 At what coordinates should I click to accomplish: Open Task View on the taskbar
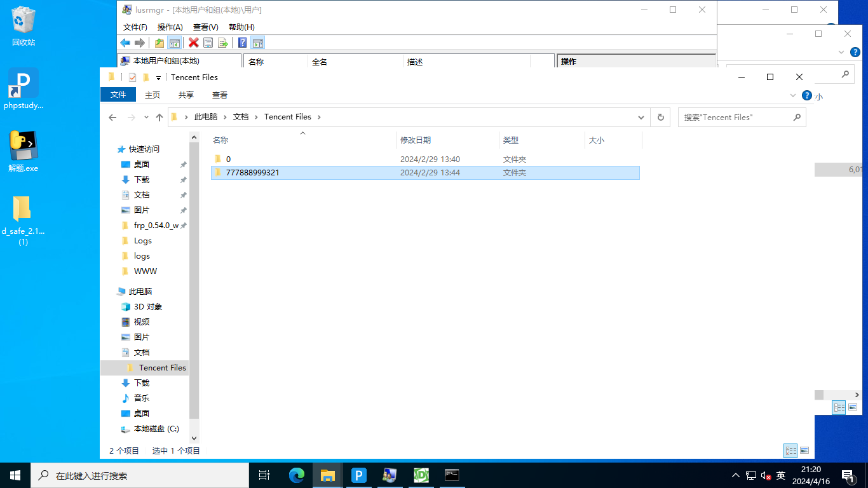[x=264, y=475]
